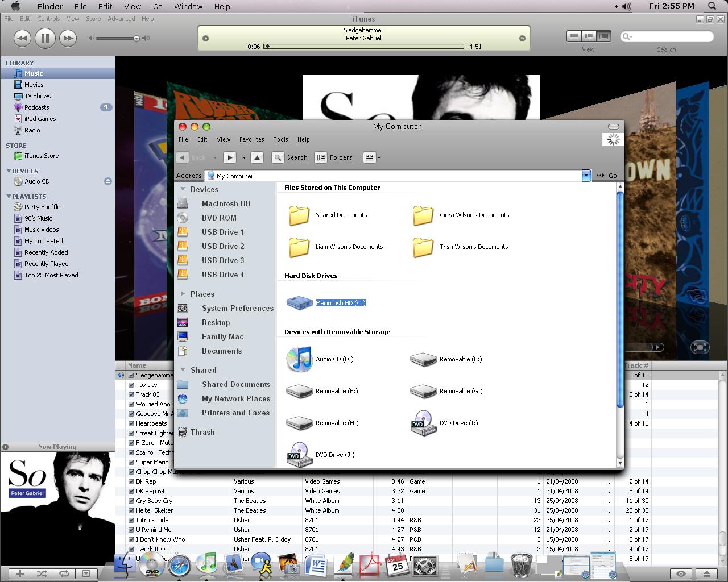Select Podcasts in the iTunes library
This screenshot has width=728, height=582.
[x=36, y=107]
